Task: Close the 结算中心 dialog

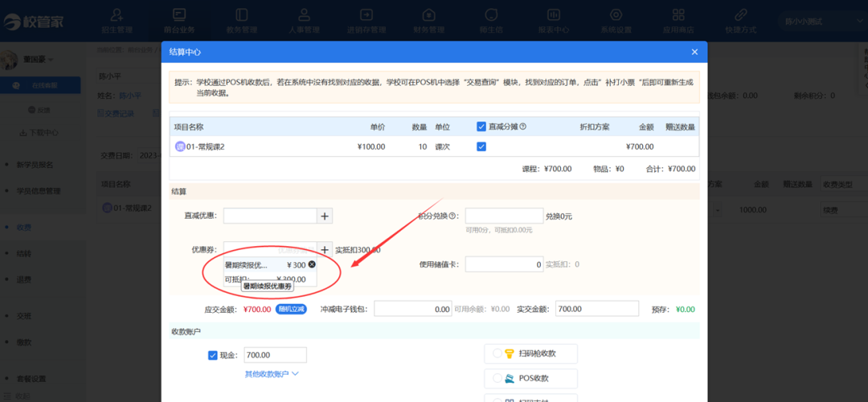Action: tap(694, 52)
